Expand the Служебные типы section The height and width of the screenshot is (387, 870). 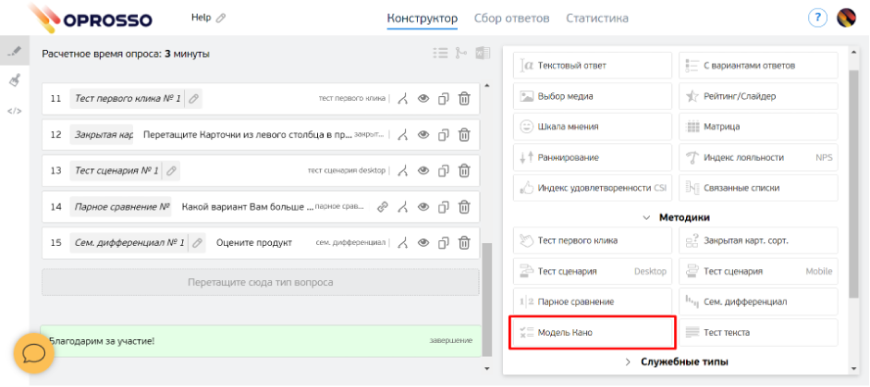coord(629,362)
